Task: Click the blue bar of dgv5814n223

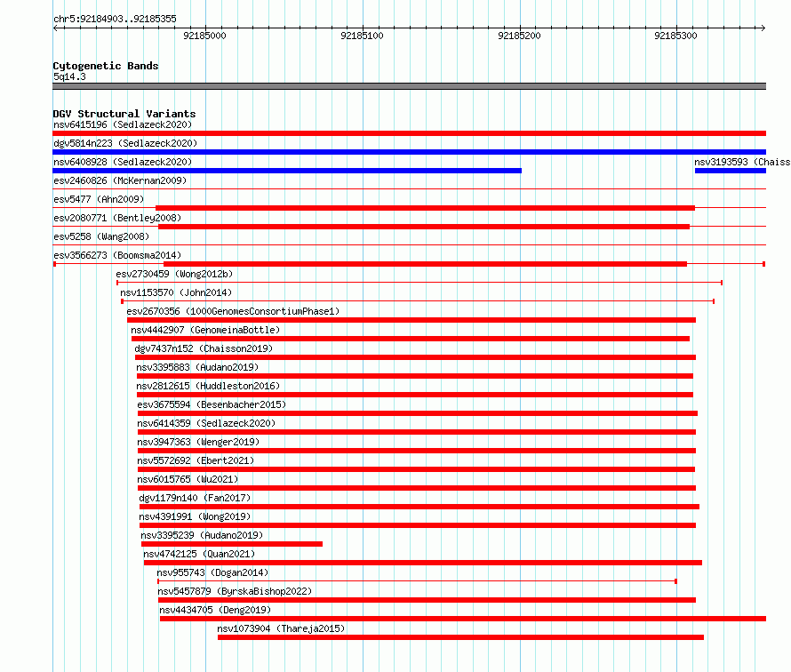Action: (409, 152)
